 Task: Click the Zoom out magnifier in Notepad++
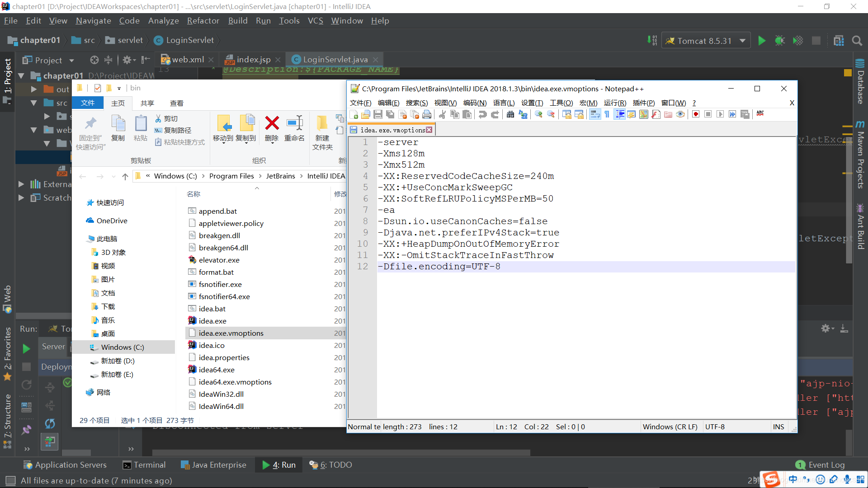[x=551, y=115]
